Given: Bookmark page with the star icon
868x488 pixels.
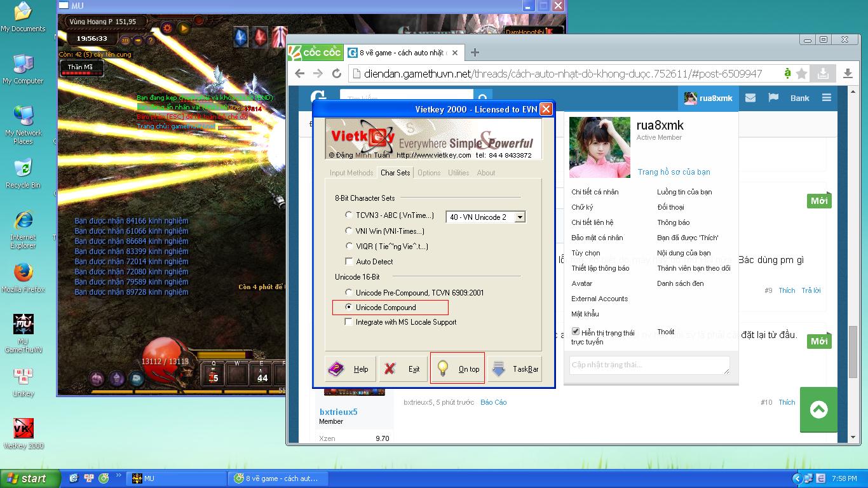Looking at the screenshot, I should tap(802, 74).
